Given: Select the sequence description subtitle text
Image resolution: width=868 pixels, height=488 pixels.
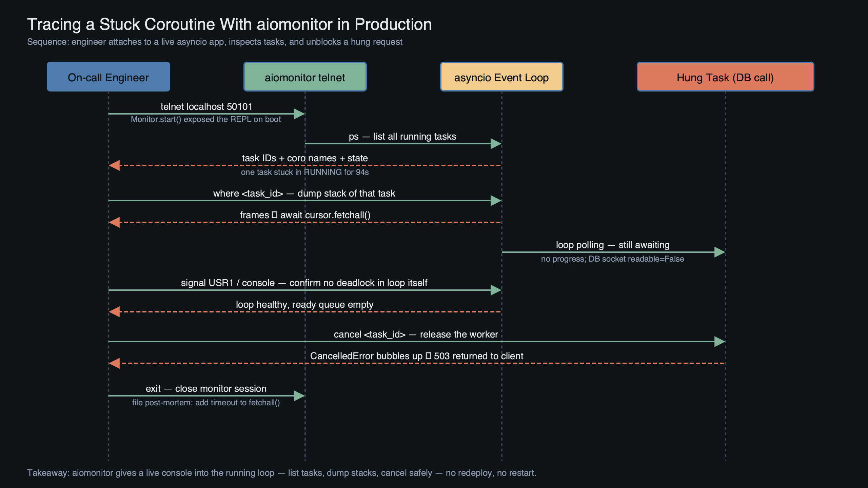Looking at the screenshot, I should pyautogui.click(x=215, y=42).
